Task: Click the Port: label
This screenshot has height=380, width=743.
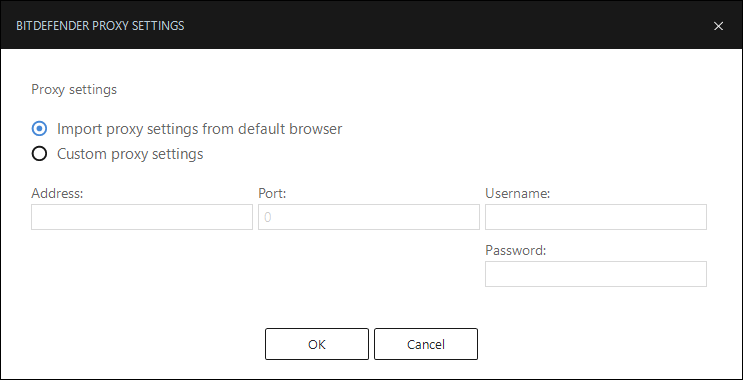Action: coord(272,193)
